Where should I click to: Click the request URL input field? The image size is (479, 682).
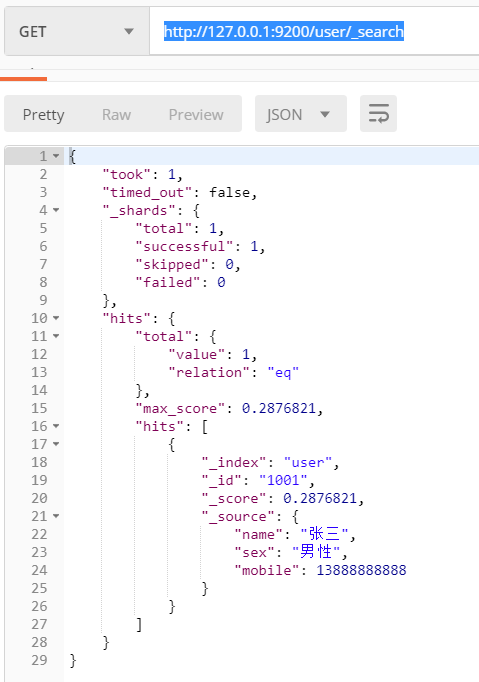click(x=314, y=31)
